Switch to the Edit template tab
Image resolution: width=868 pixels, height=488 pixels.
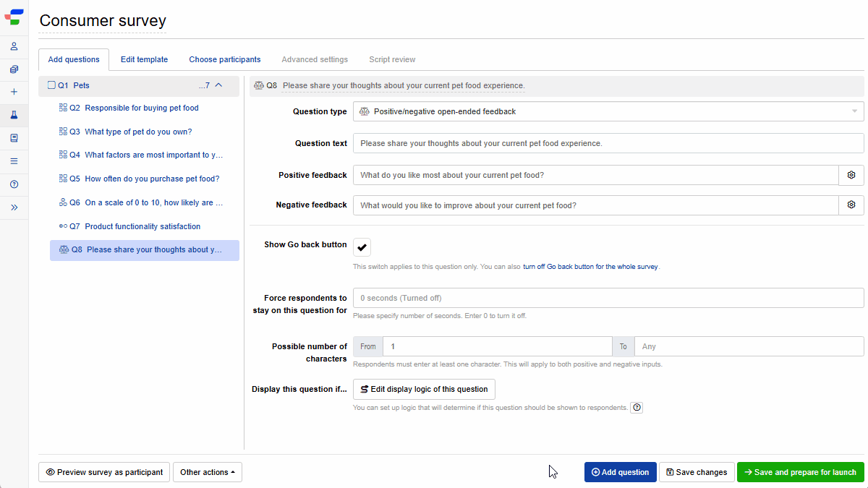point(144,59)
